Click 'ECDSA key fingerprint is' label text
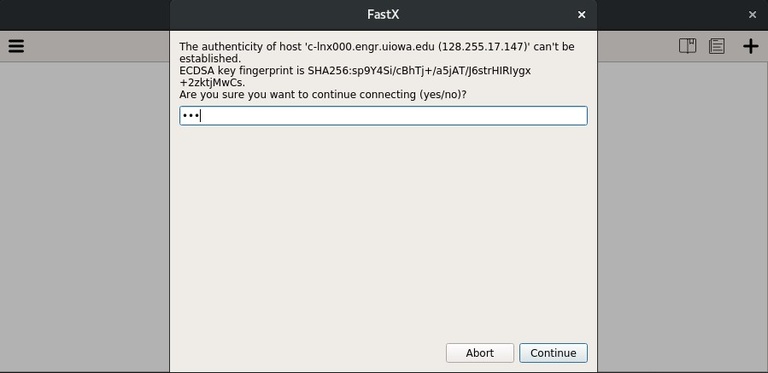The height and width of the screenshot is (373, 768). tap(242, 71)
